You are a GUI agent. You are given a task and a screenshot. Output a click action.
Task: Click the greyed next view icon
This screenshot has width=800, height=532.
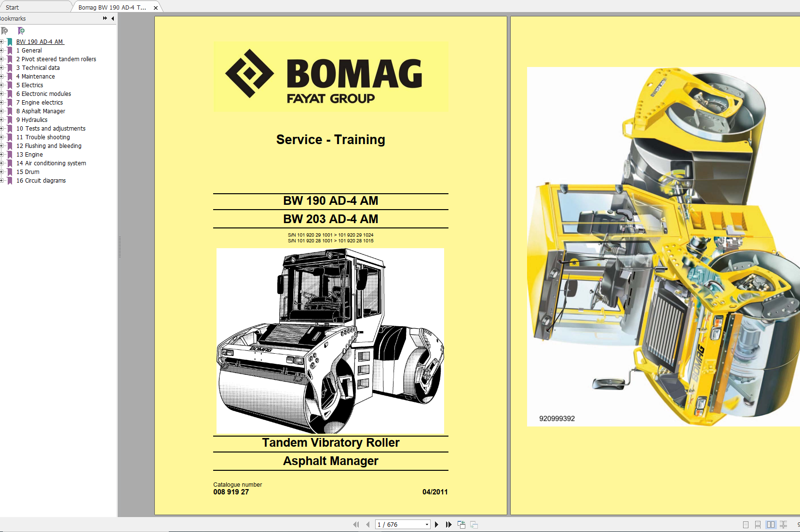click(x=474, y=524)
